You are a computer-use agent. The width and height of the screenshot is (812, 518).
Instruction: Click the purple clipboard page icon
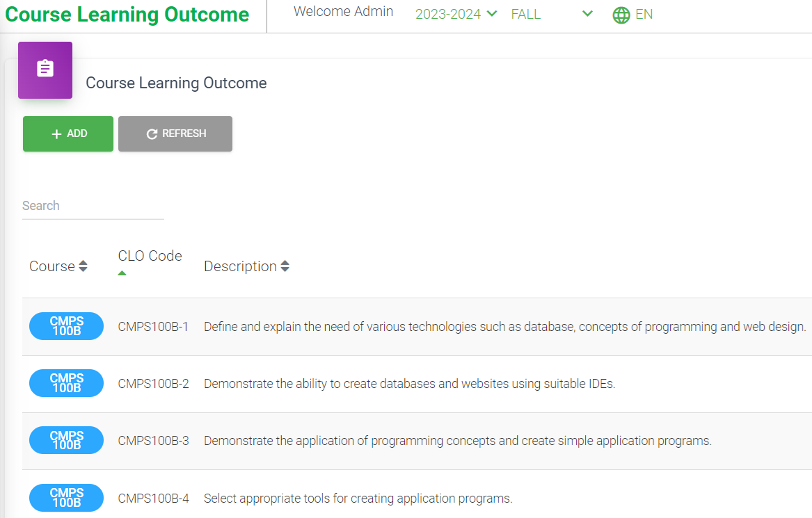pyautogui.click(x=45, y=69)
